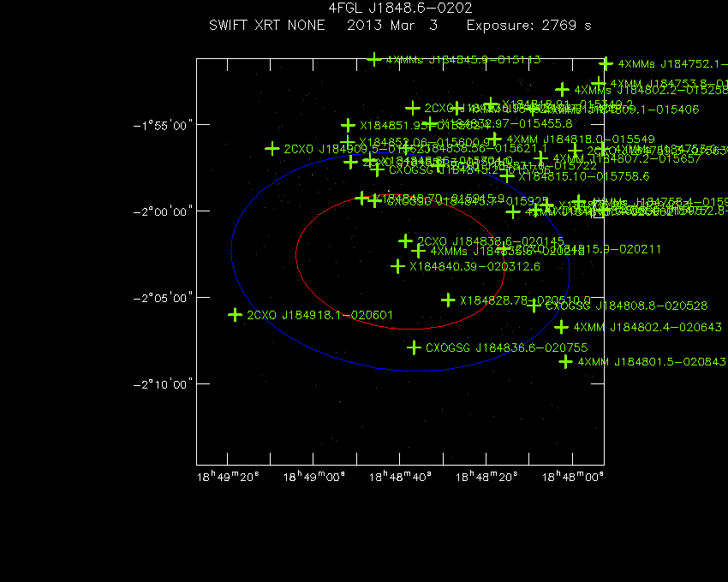Viewport: 728px width, 582px height.
Task: Click the label X184815.10-015758.6
Action: tap(583, 176)
